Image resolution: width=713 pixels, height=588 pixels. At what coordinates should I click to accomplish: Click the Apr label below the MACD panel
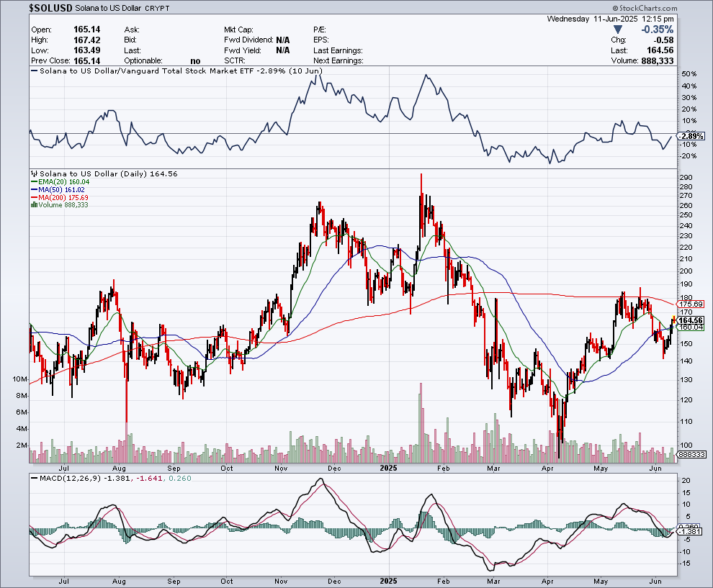[x=547, y=582]
